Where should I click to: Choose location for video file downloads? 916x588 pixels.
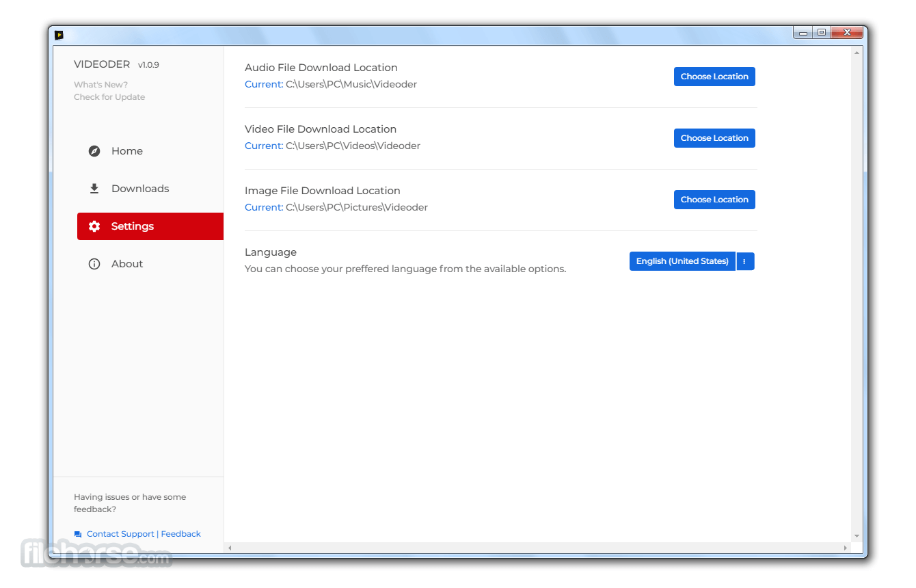(x=714, y=138)
